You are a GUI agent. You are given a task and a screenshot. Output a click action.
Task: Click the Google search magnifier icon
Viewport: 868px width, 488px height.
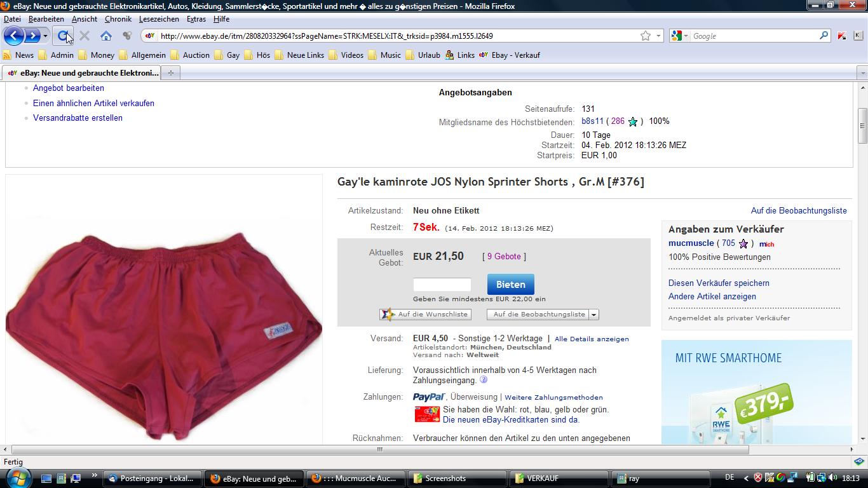pos(824,36)
